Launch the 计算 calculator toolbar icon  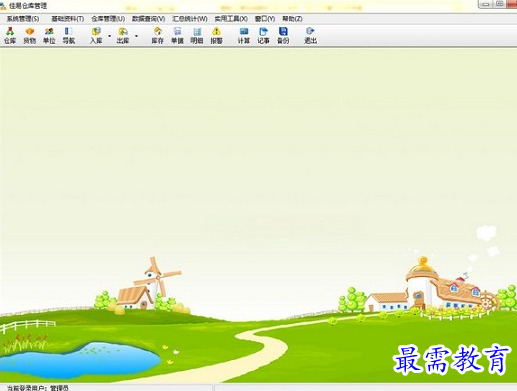(244, 36)
